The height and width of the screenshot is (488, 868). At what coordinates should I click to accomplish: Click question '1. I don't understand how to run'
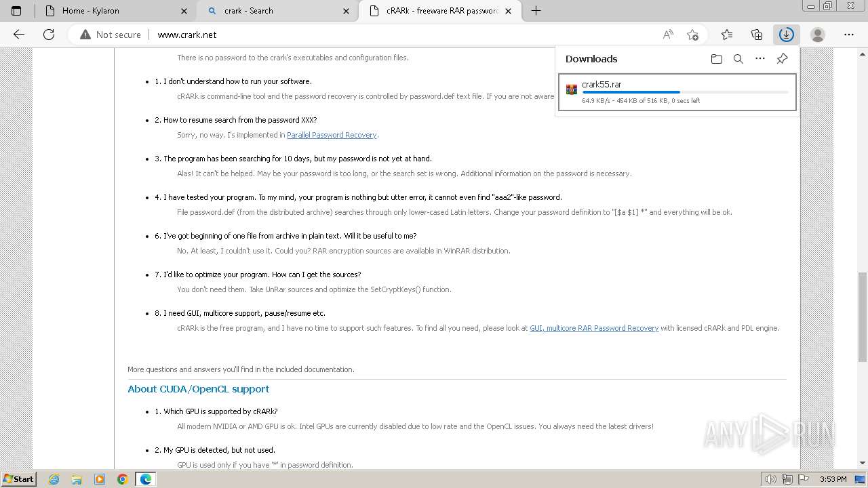tap(233, 81)
